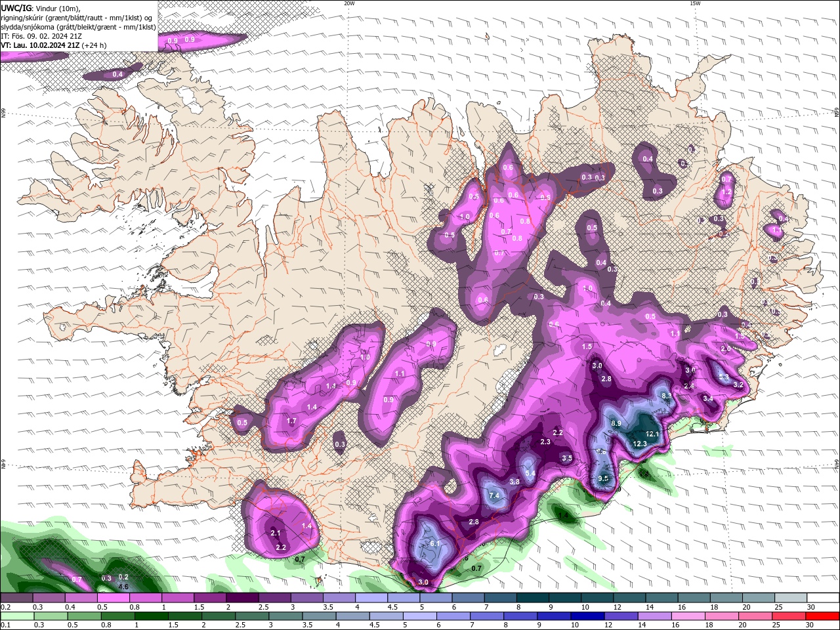This screenshot has width=840, height=630.
Task: Click the 3.8 snowfall value
Action: click(x=514, y=482)
